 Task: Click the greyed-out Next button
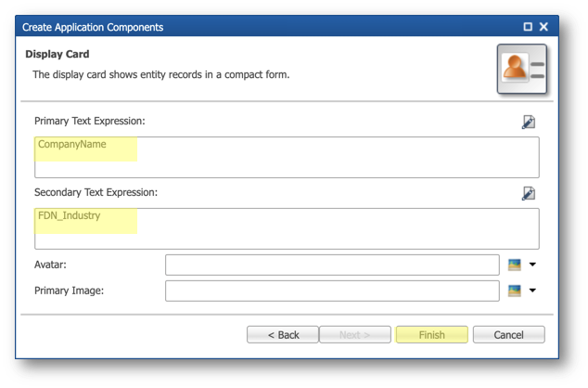click(355, 335)
